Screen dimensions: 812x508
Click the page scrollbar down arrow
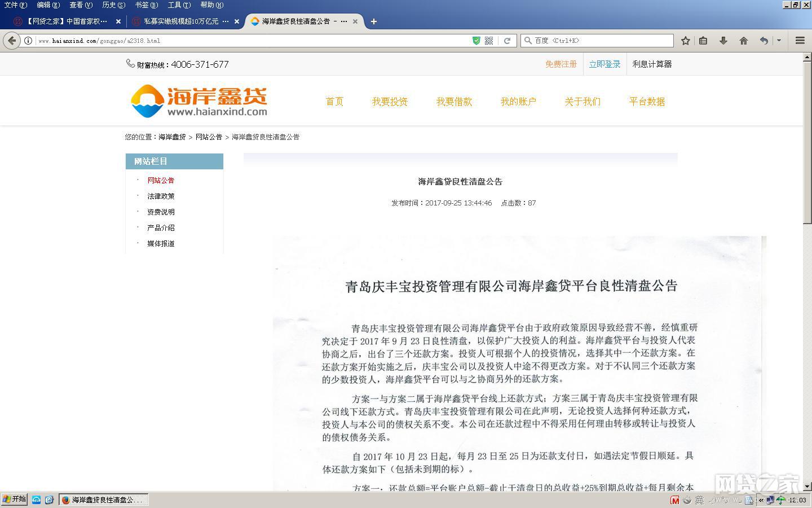807,486
